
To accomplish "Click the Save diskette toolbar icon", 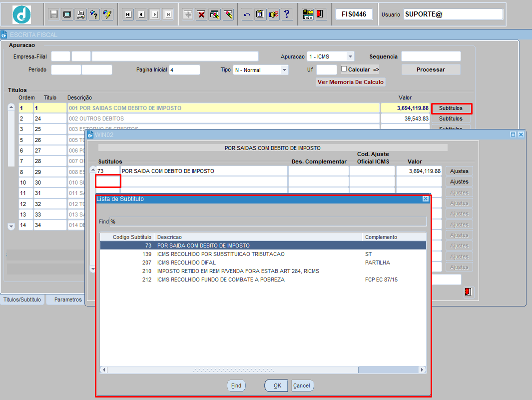I will 54,14.
